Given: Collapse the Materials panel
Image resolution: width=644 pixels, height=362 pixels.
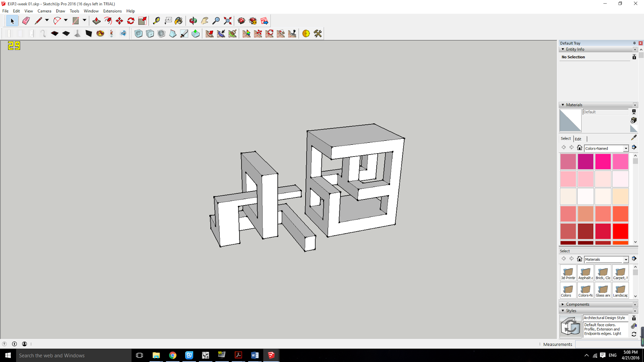Looking at the screenshot, I should tap(563, 105).
